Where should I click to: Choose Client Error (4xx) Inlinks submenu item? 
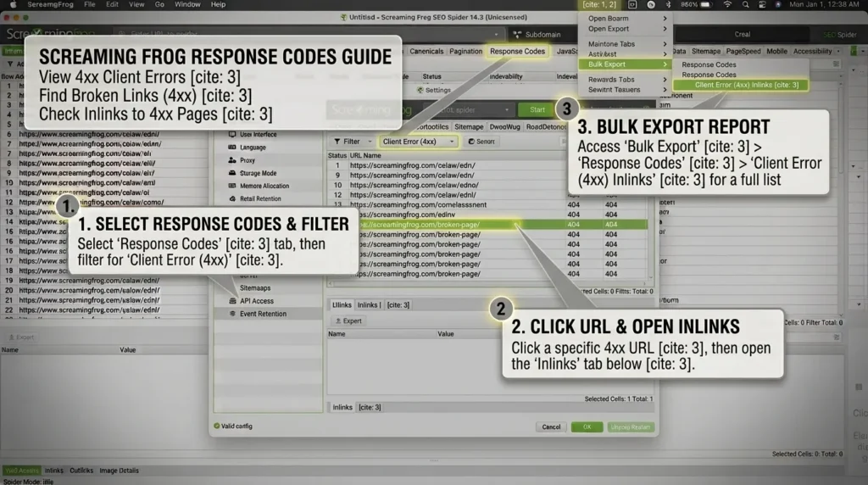(741, 85)
